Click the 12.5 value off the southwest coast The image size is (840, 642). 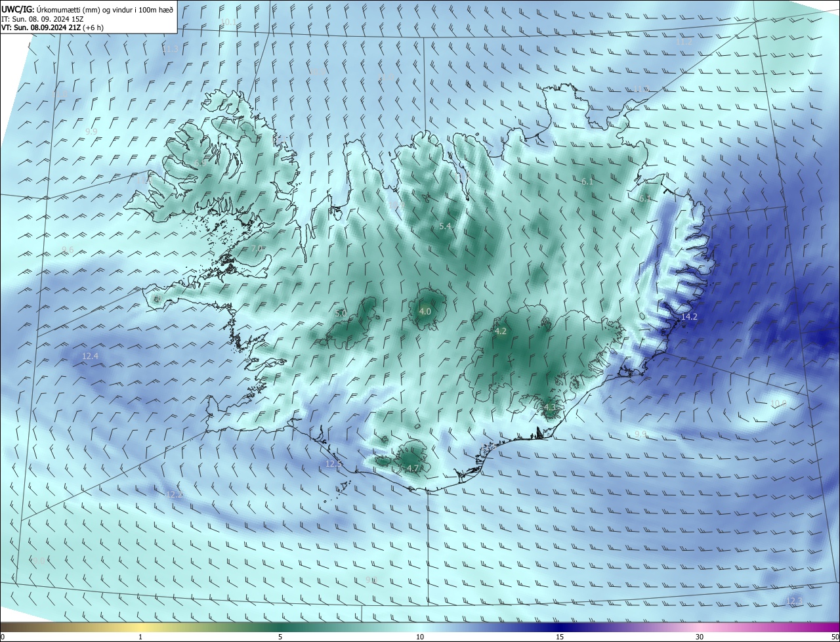tap(333, 463)
